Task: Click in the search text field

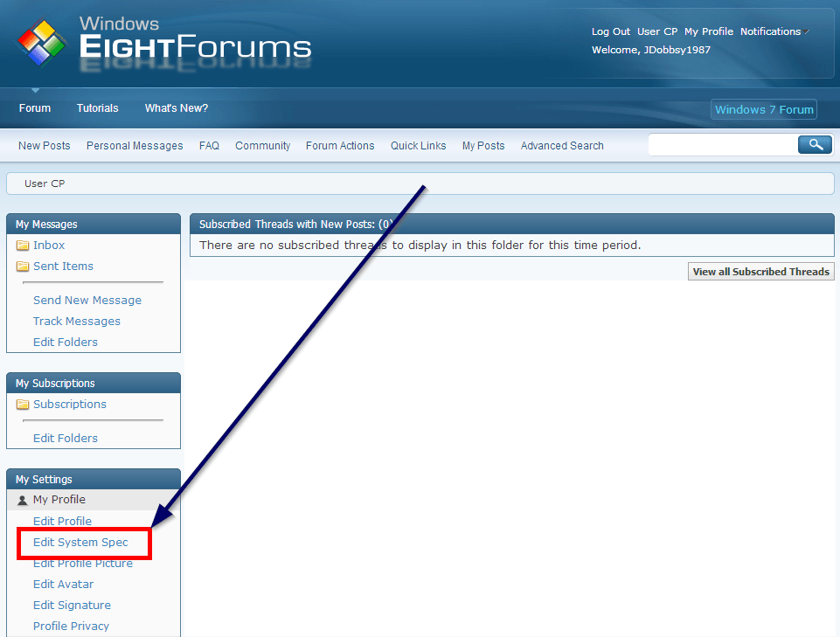Action: point(723,145)
